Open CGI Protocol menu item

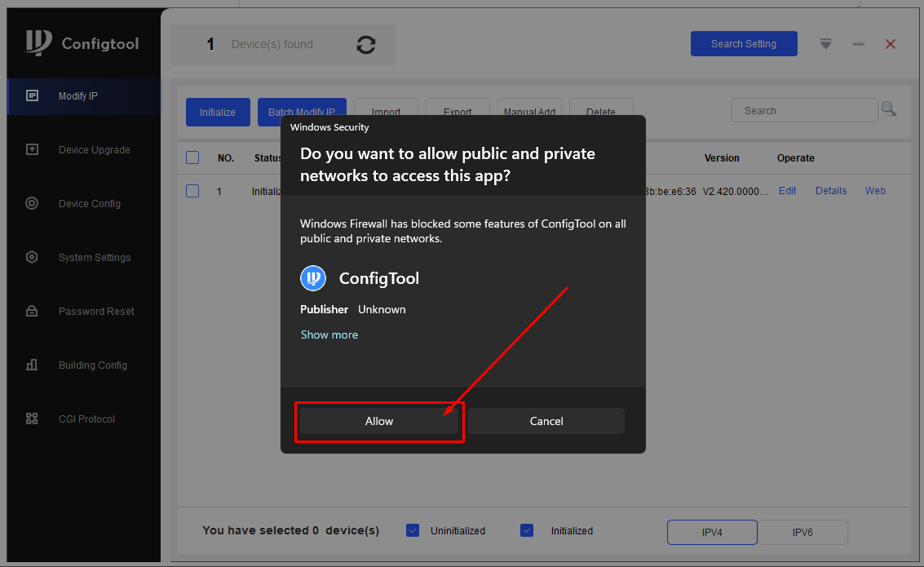[x=84, y=419]
